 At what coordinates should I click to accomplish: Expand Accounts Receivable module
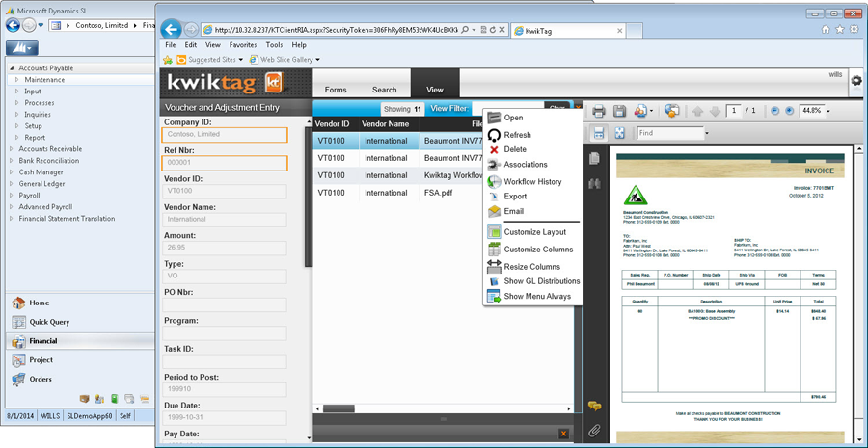[x=11, y=149]
